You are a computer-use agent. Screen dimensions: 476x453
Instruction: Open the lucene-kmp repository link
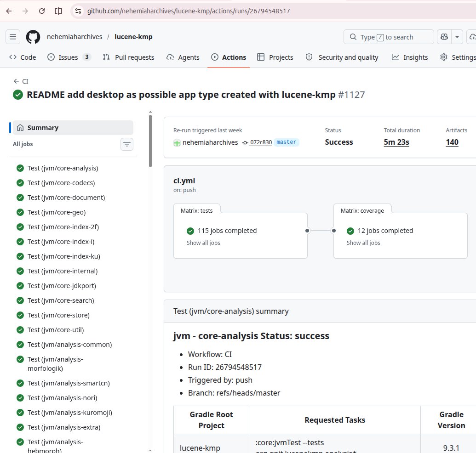tap(133, 37)
